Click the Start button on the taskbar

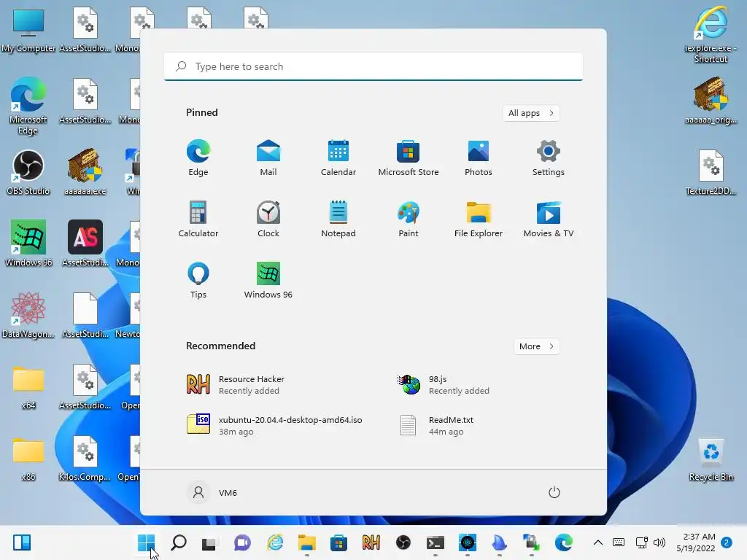[x=146, y=542]
